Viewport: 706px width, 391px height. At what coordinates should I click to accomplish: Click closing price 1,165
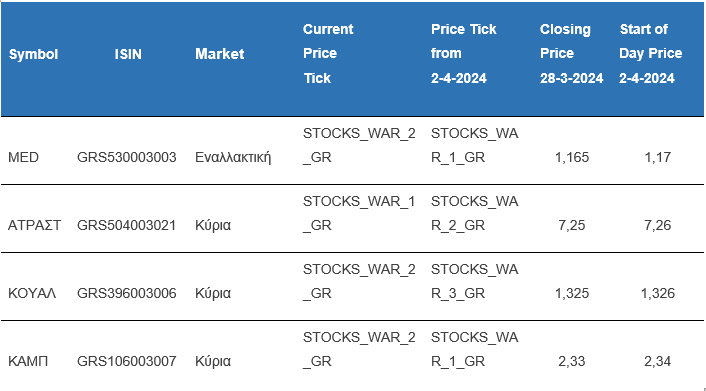tap(571, 157)
